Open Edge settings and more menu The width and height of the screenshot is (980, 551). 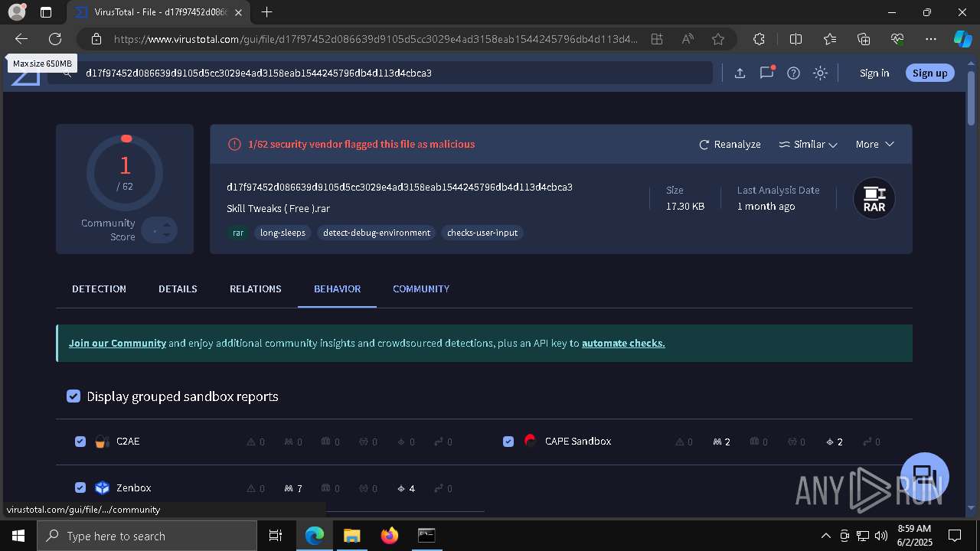click(x=931, y=39)
